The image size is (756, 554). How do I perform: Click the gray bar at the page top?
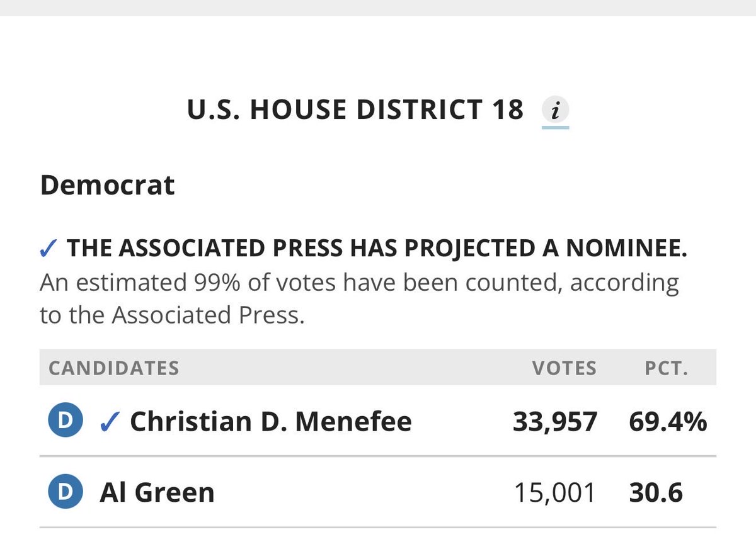(378, 8)
